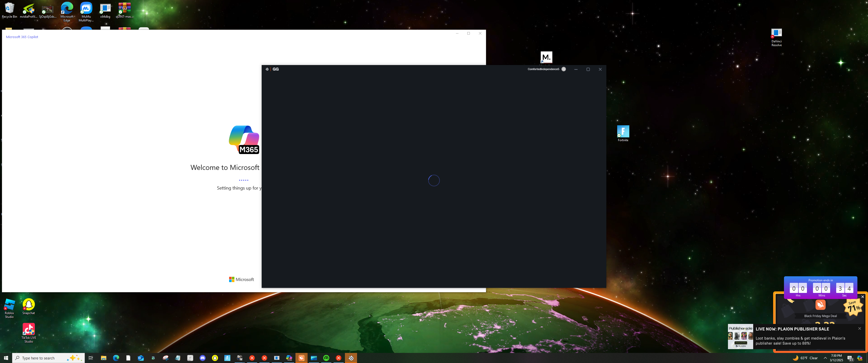The image size is (868, 363).
Task: Click the Microsoft 365 Copilot title text
Action: [x=22, y=37]
